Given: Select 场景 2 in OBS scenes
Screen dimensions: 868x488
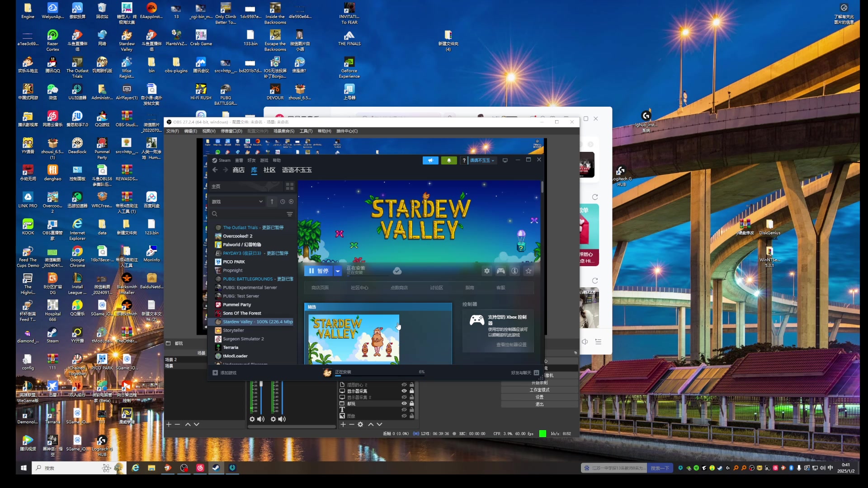Looking at the screenshot, I should click(185, 360).
